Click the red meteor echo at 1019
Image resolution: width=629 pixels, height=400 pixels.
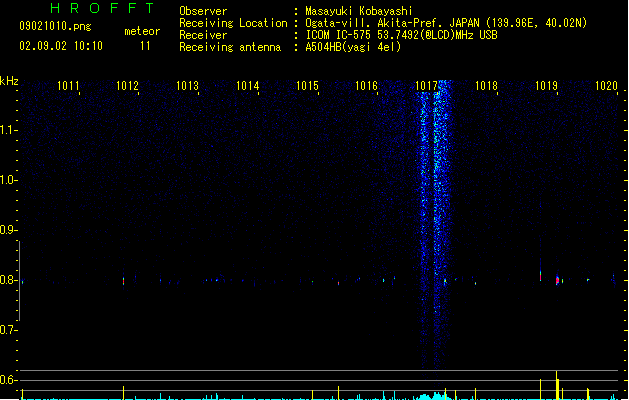(557, 280)
